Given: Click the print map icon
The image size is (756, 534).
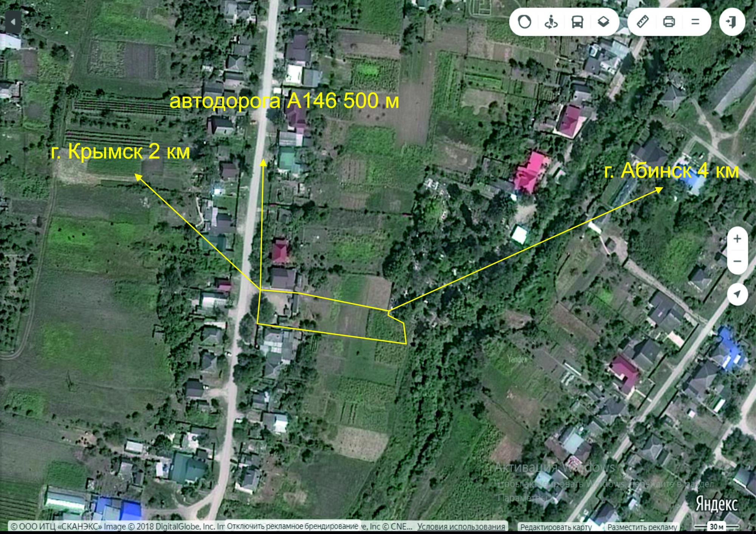Looking at the screenshot, I should pos(669,22).
